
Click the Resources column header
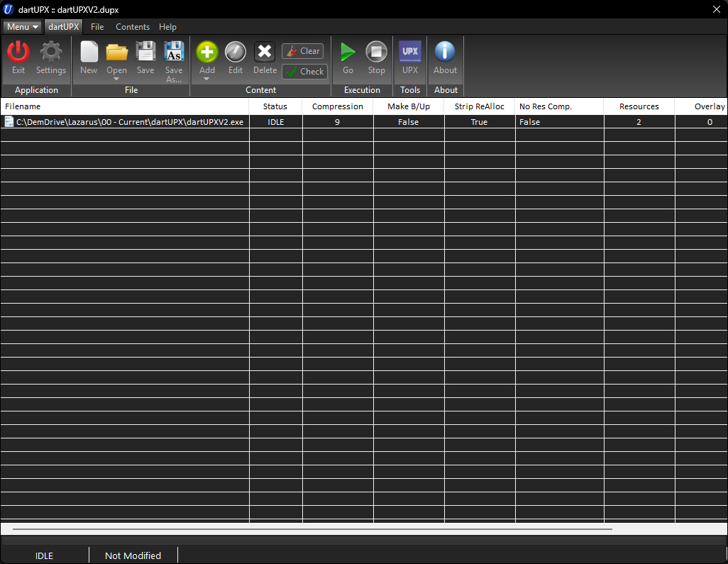coord(639,106)
